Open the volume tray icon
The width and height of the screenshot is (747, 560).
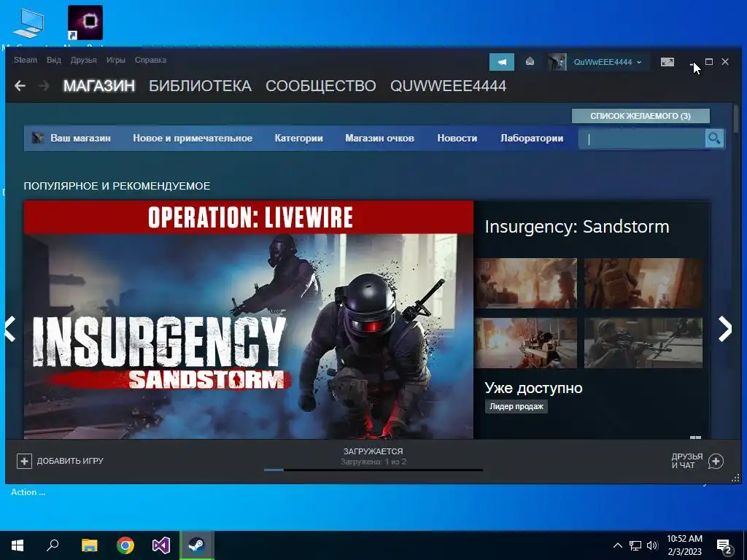point(652,545)
